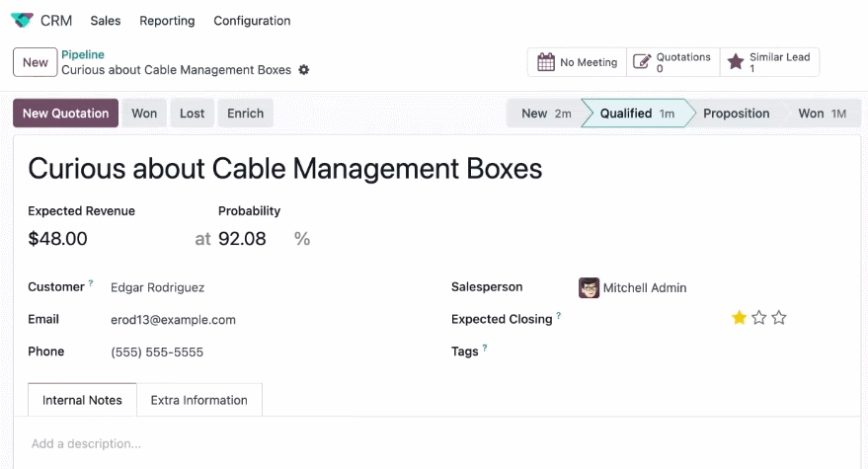
Task: Open the gear actions menu beside title
Action: [304, 70]
